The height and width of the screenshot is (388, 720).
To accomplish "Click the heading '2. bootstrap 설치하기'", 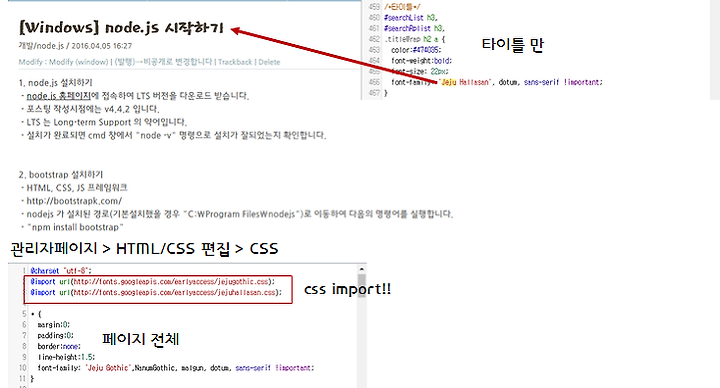I will click(61, 174).
